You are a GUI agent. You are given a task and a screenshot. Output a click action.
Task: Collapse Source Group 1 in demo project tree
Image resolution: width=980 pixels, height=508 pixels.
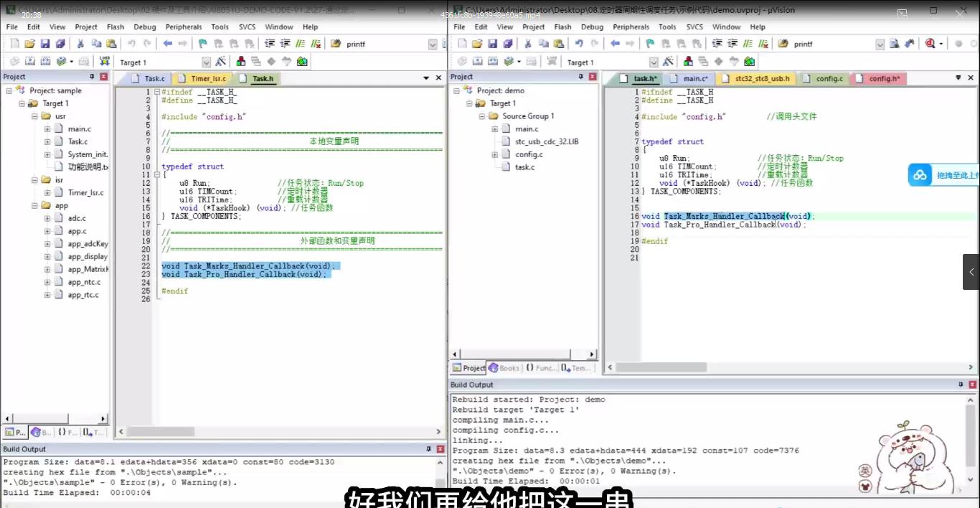(x=483, y=116)
